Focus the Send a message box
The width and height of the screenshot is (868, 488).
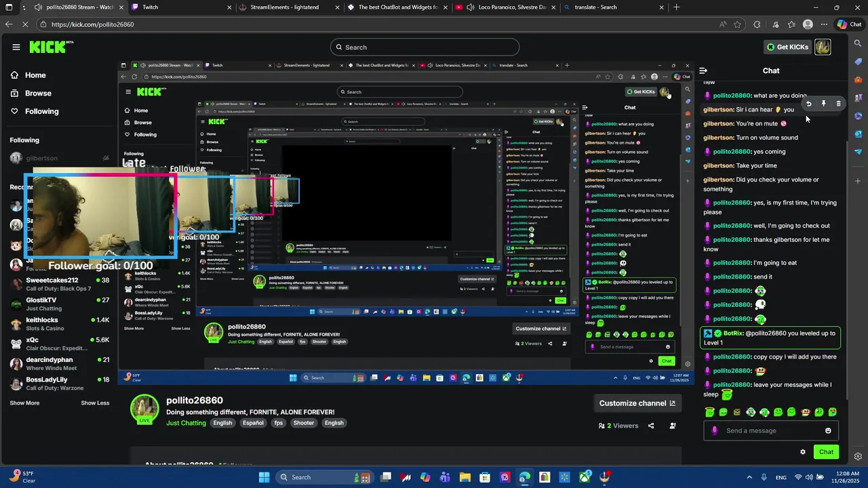click(x=771, y=430)
